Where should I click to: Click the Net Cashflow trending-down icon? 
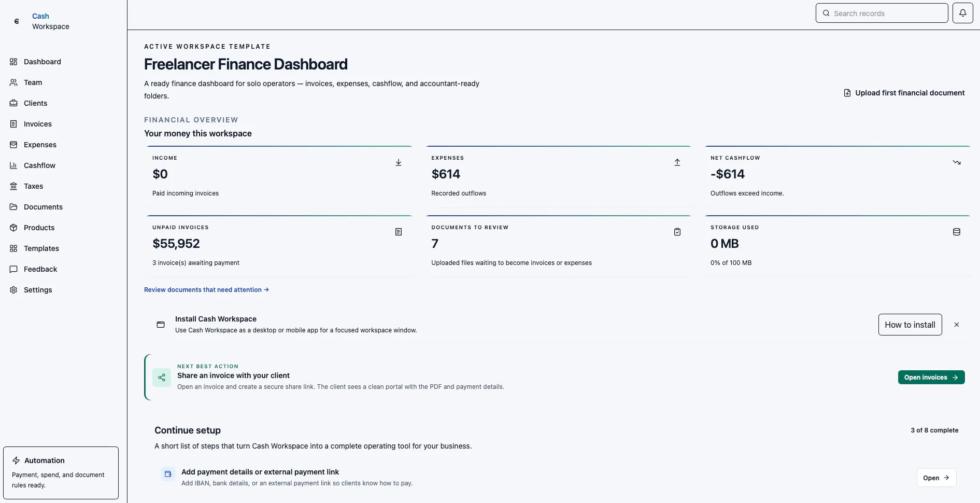(x=957, y=162)
